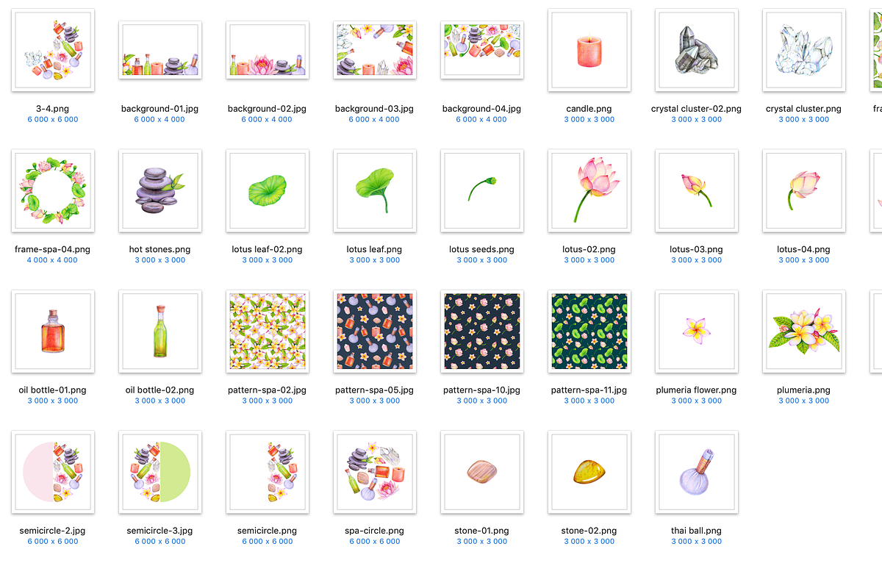Select crystal cluster-02.png thumbnail

(x=697, y=50)
